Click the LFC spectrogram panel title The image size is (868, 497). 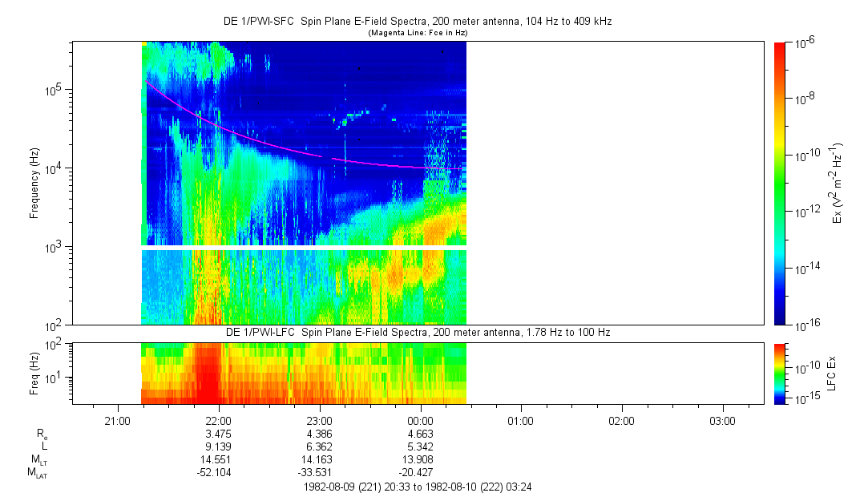pyautogui.click(x=417, y=332)
